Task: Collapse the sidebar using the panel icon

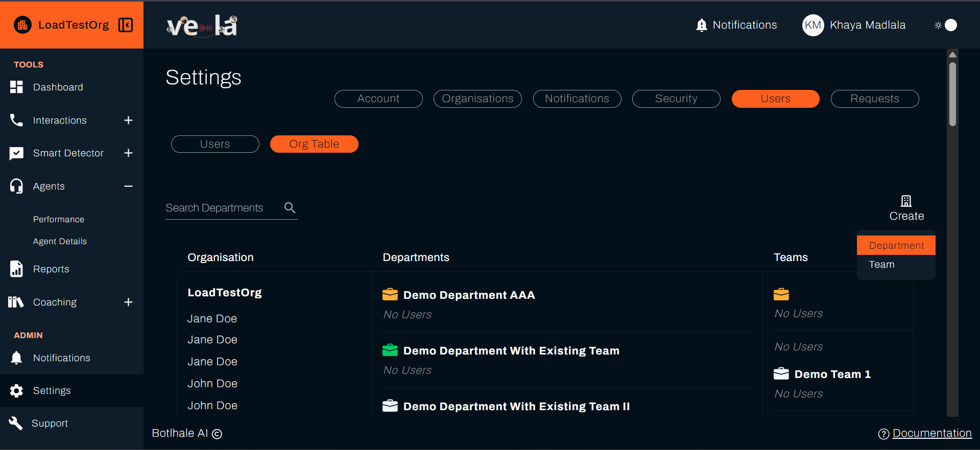Action: 126,25
